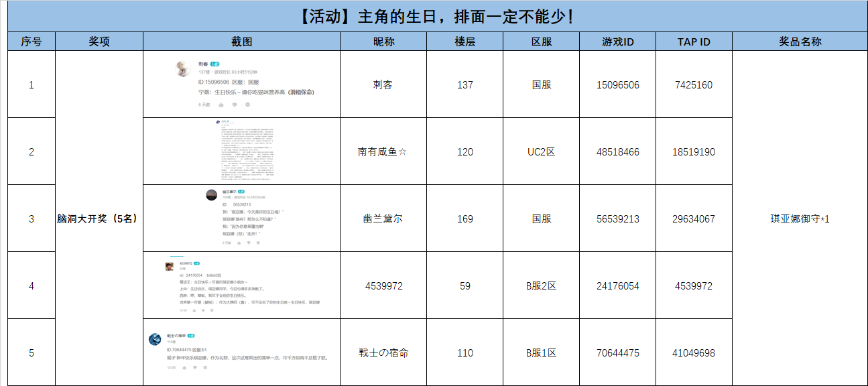This screenshot has height=386, width=868.
Task: Select TAP ID 29634067
Action: (694, 218)
